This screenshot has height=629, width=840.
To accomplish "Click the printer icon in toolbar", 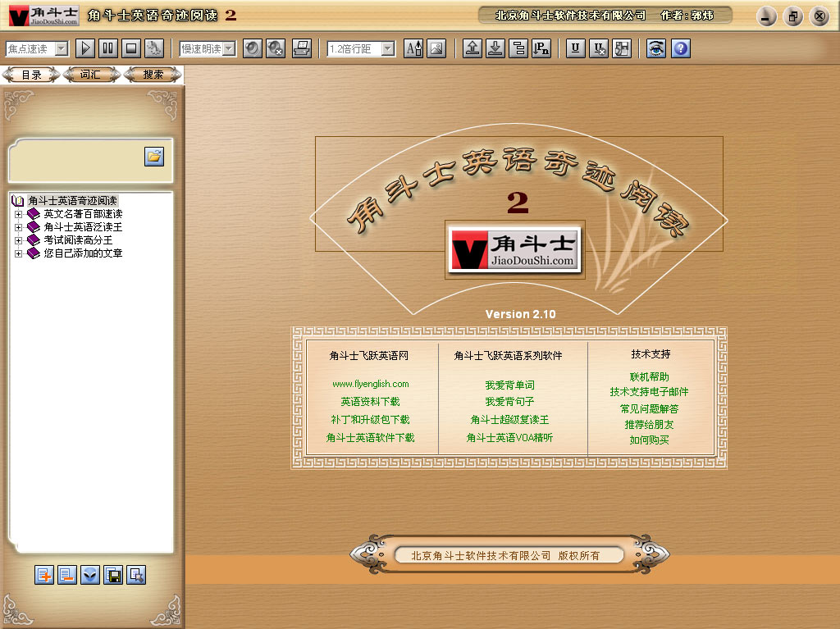I will click(302, 48).
